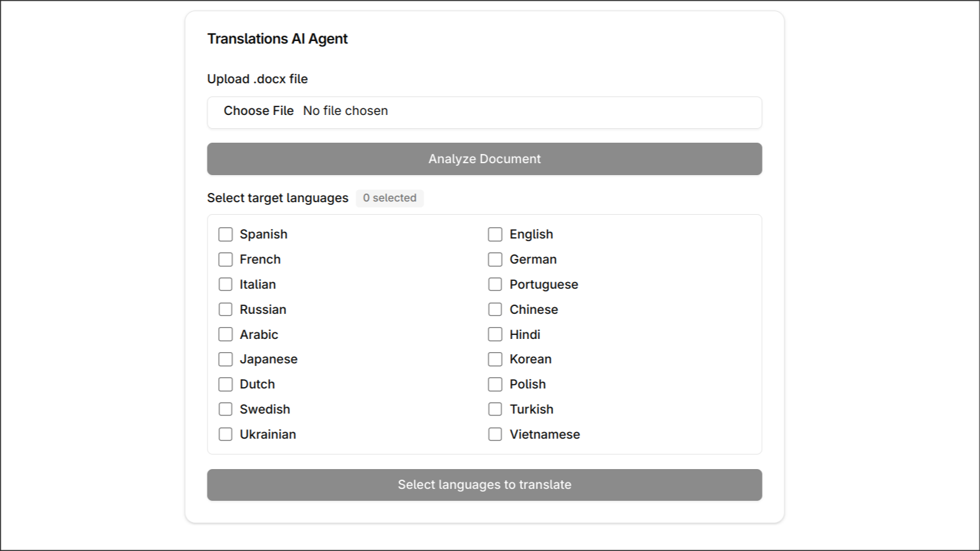The height and width of the screenshot is (551, 980).
Task: Tick the Italian checkbox
Action: 225,285
